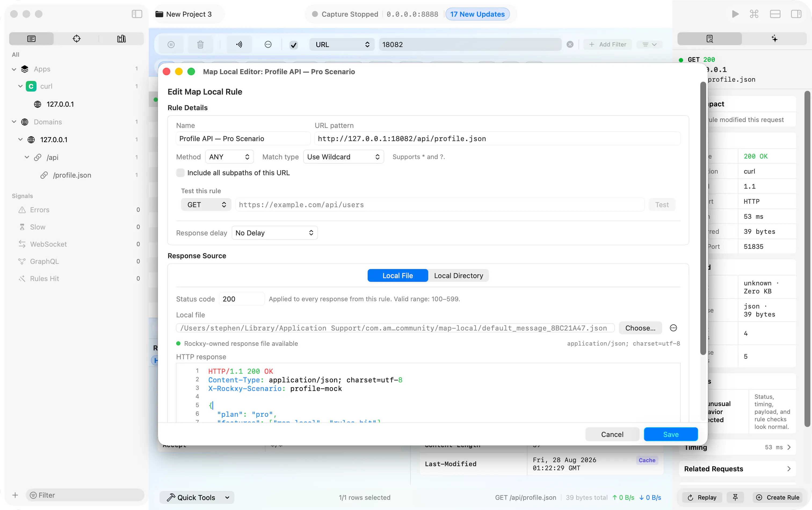Open the Match type Use Wildcard dropdown
Viewport: 812px width, 510px height.
coord(343,157)
